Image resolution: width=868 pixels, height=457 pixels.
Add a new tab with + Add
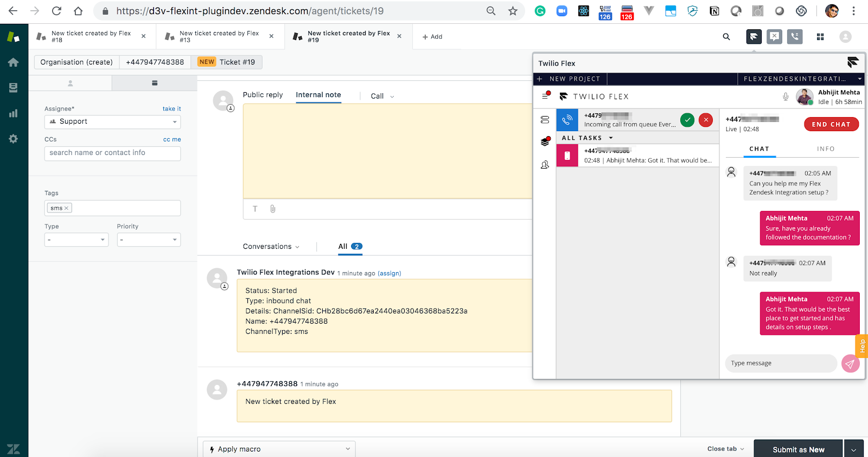pyautogui.click(x=432, y=37)
